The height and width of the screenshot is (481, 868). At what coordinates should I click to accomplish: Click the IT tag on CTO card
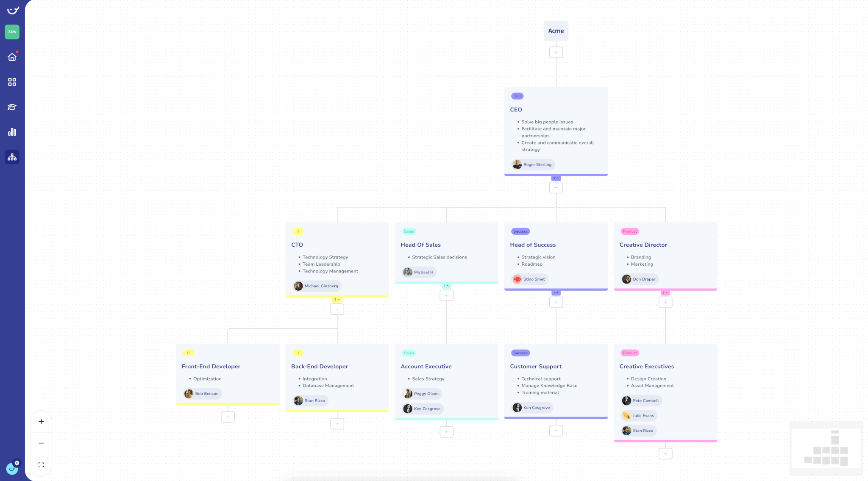(x=298, y=231)
